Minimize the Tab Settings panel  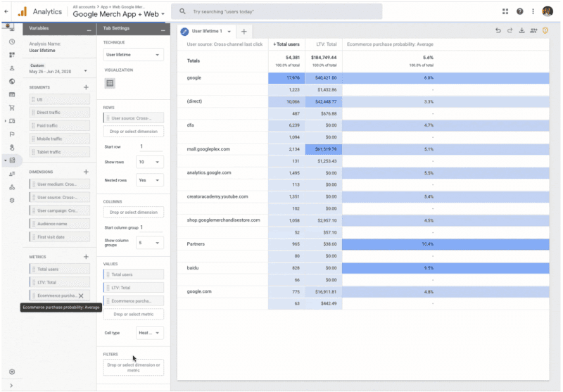tap(163, 30)
